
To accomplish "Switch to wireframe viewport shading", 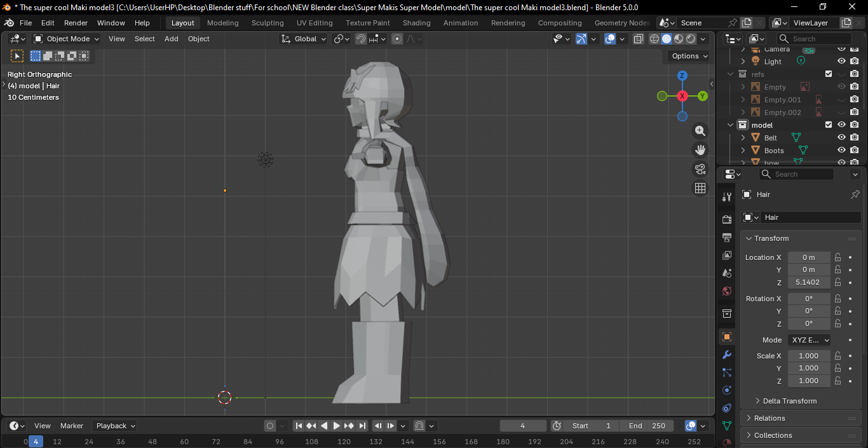I will (654, 39).
